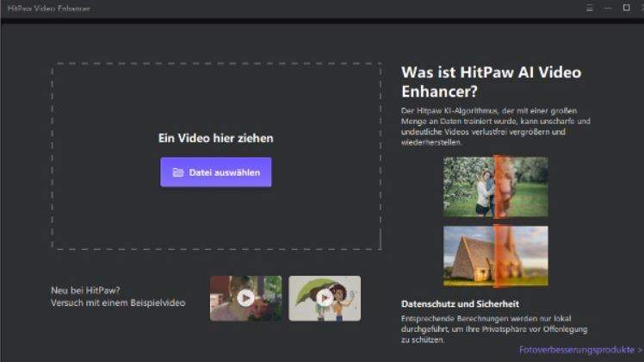Open the cartoon umbrella sample video
Screen dimensions: 644x362
tap(325, 298)
